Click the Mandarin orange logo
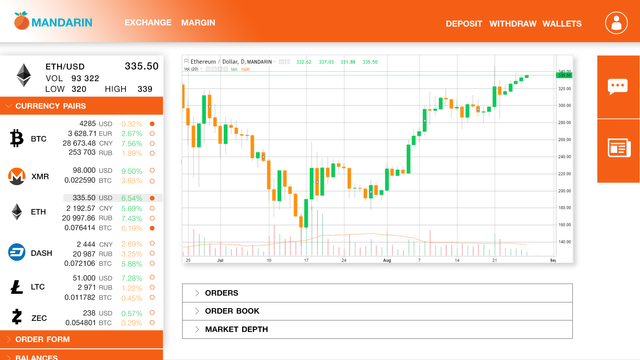Viewport: 640px width, 360px height. tap(21, 21)
